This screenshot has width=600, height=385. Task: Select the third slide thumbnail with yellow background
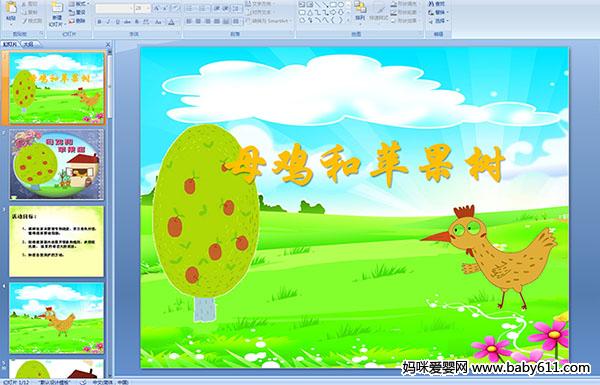click(57, 241)
